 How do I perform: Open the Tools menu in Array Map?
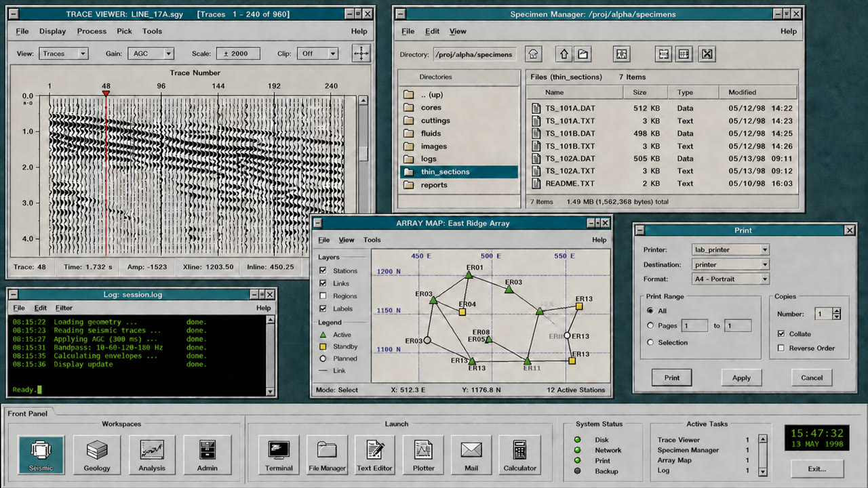[x=372, y=240]
